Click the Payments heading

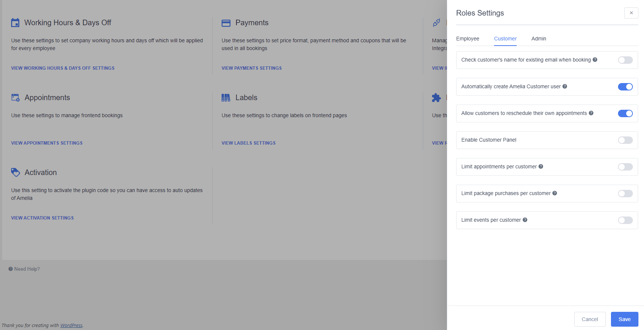[x=252, y=23]
